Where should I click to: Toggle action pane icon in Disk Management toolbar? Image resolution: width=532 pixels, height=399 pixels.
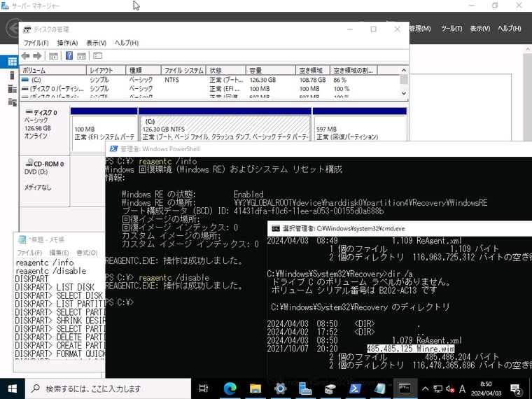pos(81,56)
